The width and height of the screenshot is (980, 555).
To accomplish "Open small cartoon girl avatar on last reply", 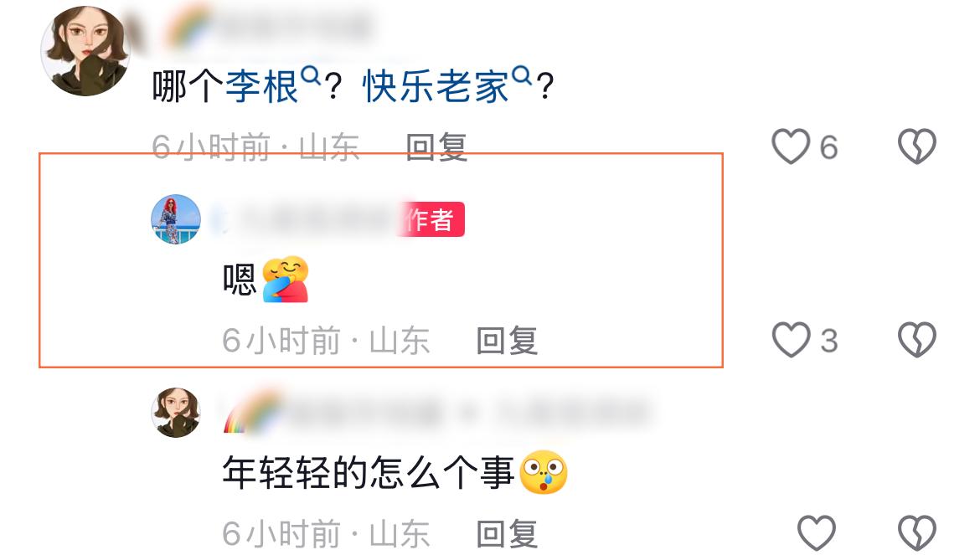I will click(x=176, y=412).
